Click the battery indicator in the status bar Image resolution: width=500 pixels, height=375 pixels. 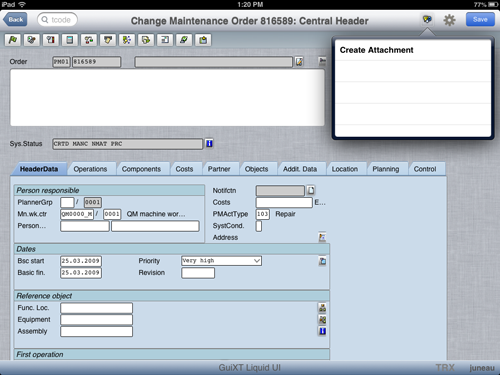[x=493, y=4]
